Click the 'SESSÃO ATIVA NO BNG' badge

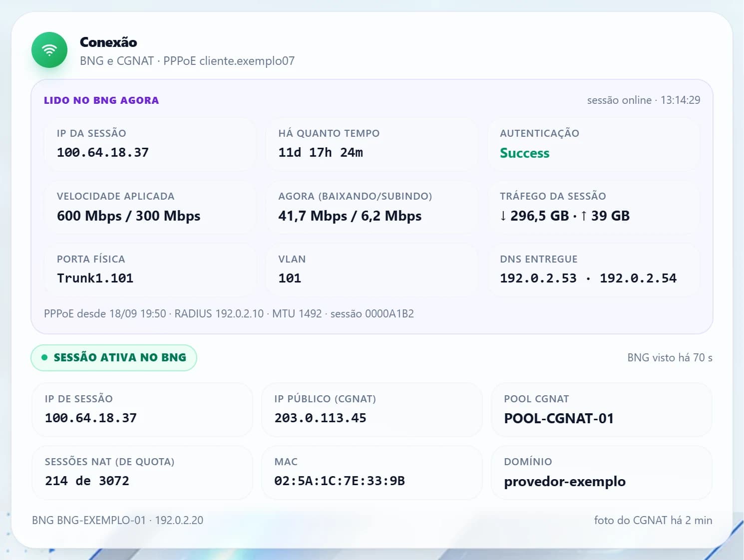coord(114,358)
